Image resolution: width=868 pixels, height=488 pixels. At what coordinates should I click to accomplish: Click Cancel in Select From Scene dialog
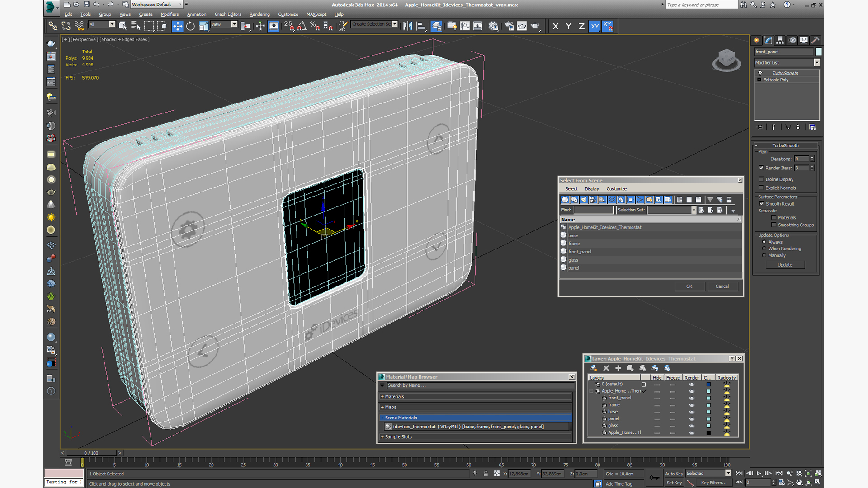722,286
